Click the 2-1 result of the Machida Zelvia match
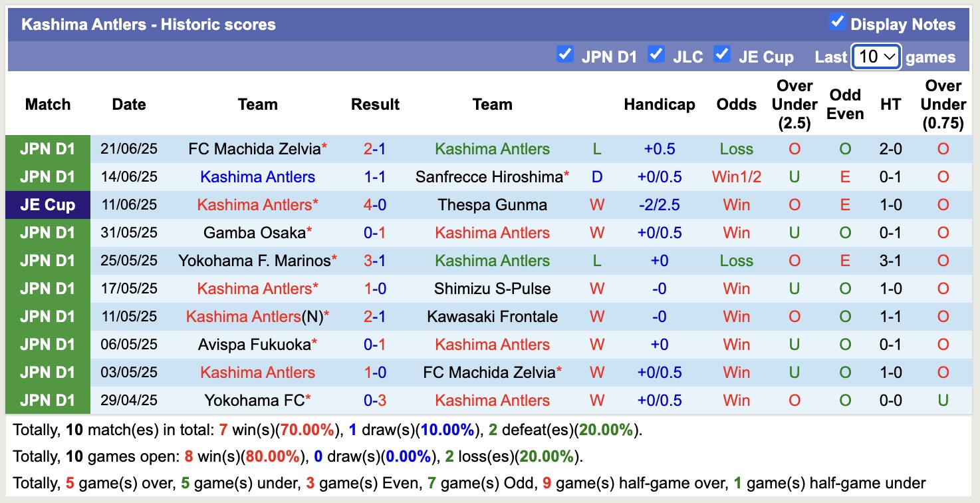The image size is (980, 503). [375, 148]
